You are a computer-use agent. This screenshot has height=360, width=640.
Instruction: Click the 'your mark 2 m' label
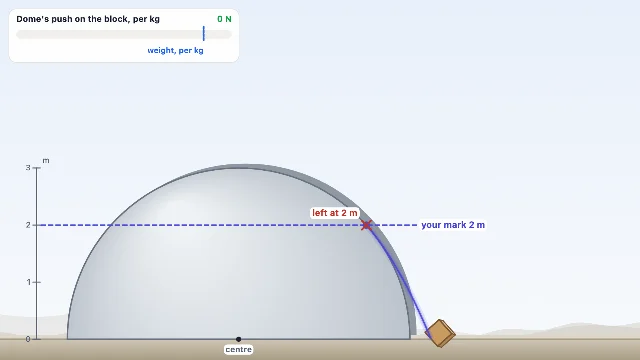[x=453, y=225]
